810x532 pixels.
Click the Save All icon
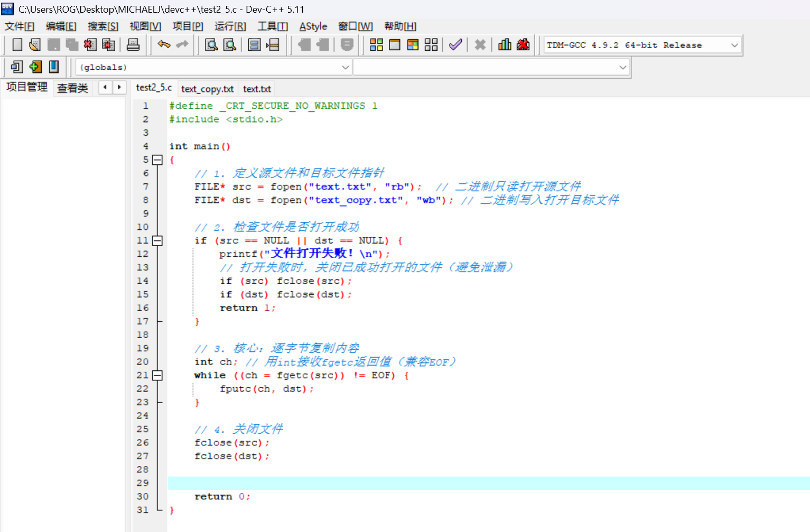coord(72,45)
